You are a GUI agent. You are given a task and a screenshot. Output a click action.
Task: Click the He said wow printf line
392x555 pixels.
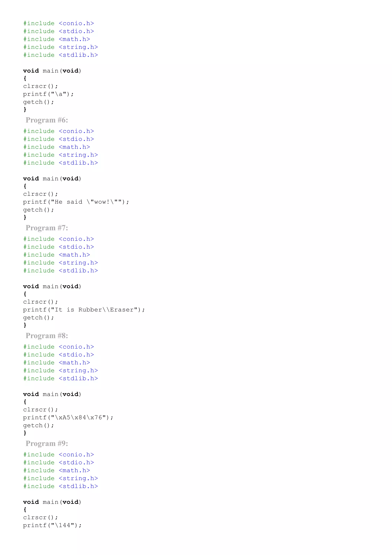point(76,202)
